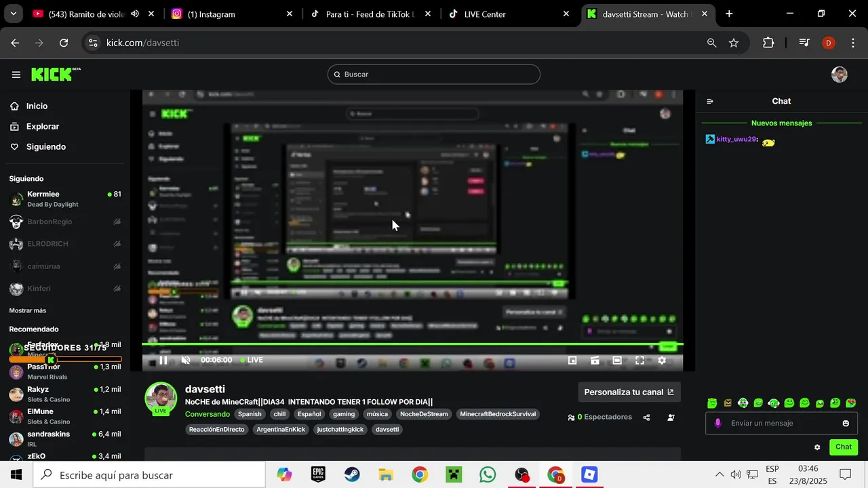Go to Inicio in sidebar

37,106
